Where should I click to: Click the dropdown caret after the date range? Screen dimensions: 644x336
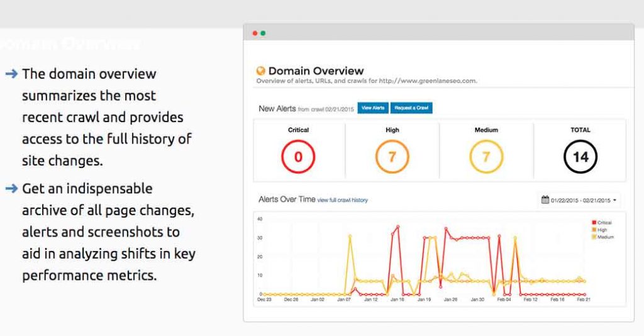(x=614, y=201)
